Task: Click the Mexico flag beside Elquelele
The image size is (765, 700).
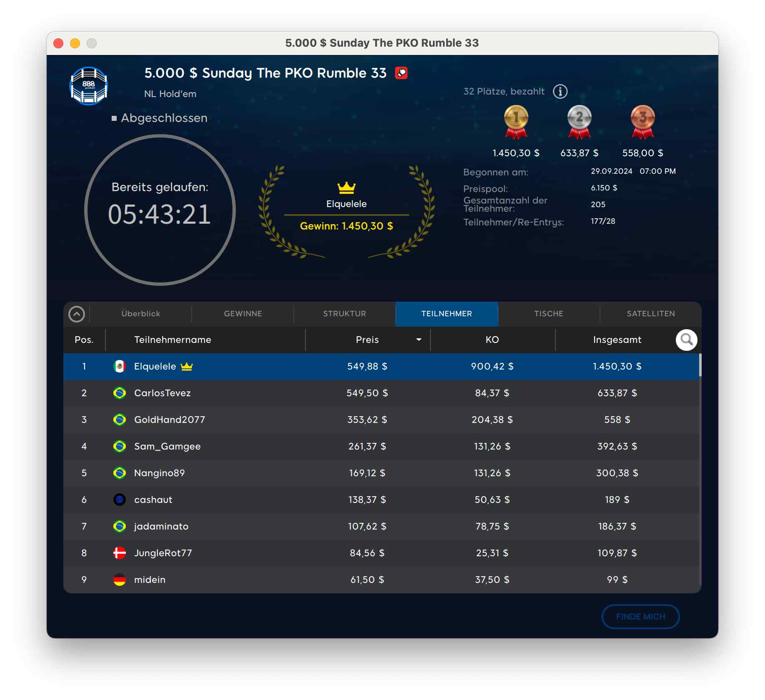Action: (x=120, y=366)
